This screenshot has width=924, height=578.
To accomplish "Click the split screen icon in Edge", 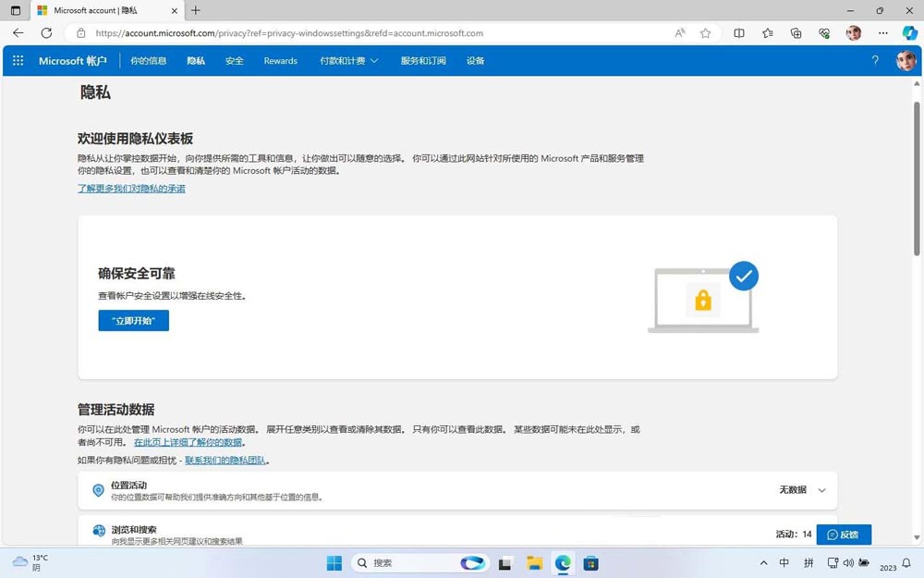I will [739, 32].
